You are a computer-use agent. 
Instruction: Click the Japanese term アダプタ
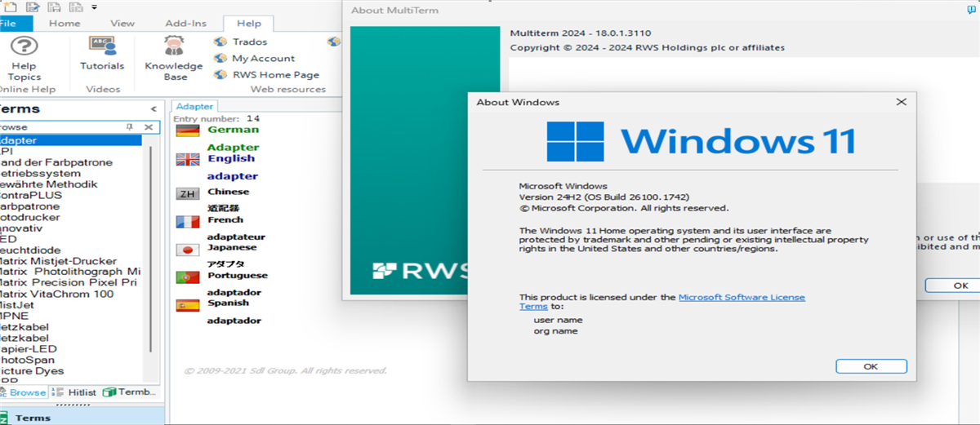pos(225,263)
